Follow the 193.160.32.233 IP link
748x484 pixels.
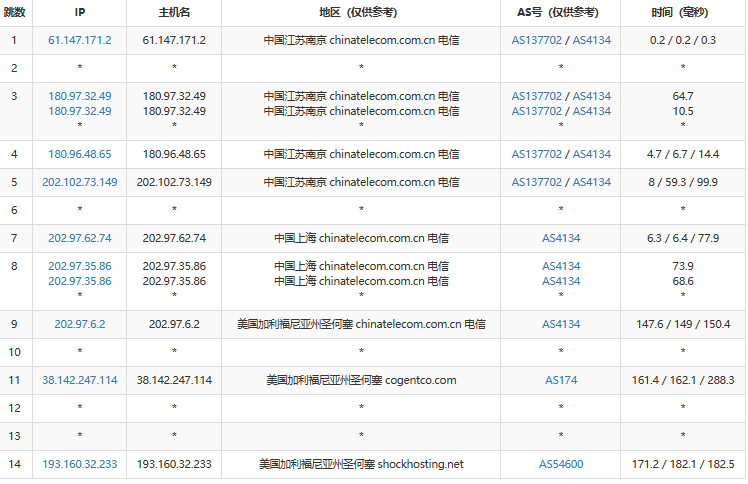point(80,464)
